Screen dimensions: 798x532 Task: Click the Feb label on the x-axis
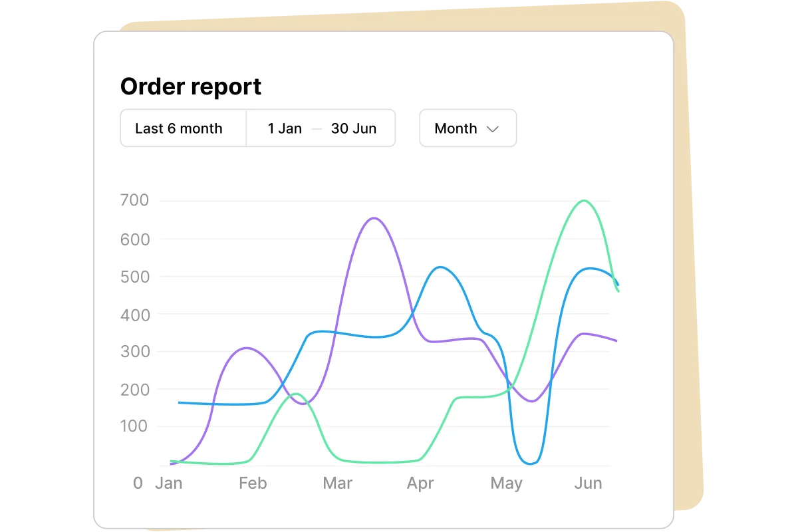(253, 483)
